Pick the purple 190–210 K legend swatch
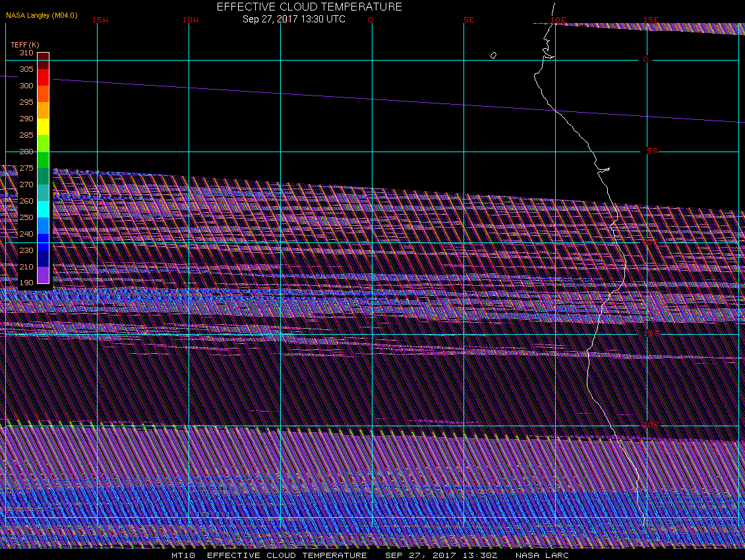Viewport: 745px width, 560px height. pos(44,275)
